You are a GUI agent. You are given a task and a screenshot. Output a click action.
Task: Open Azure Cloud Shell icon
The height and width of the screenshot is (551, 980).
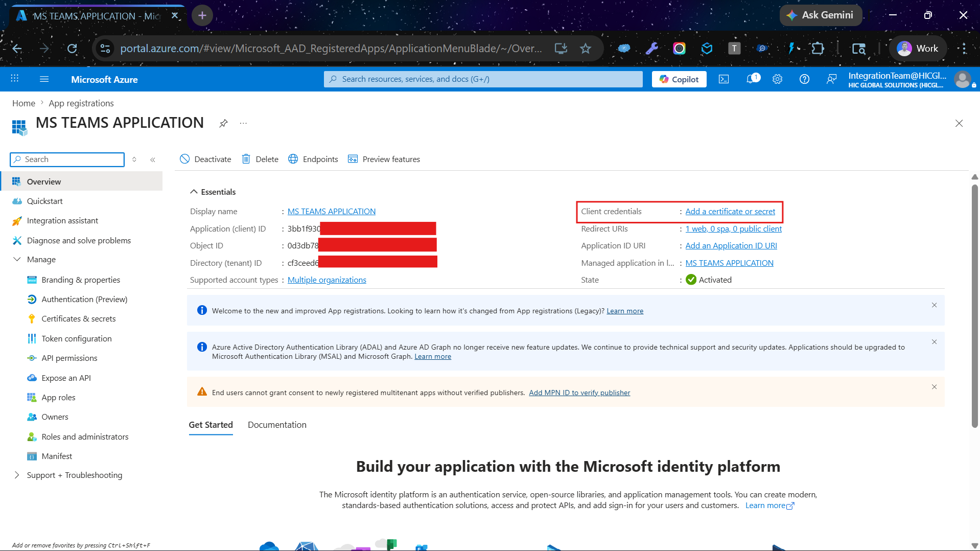(x=724, y=79)
